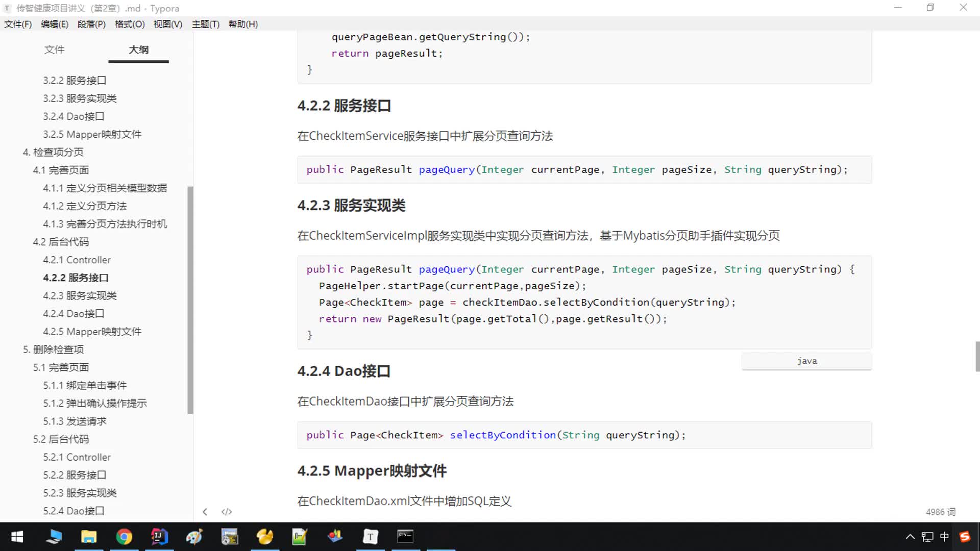Go to outline heading 5. 删除检查项
The height and width of the screenshot is (551, 980).
53,349
